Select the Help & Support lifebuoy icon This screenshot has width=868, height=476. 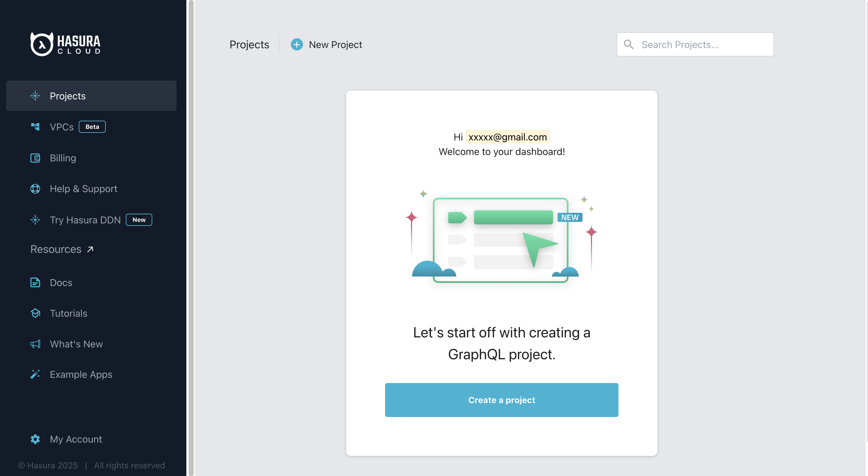pos(35,188)
